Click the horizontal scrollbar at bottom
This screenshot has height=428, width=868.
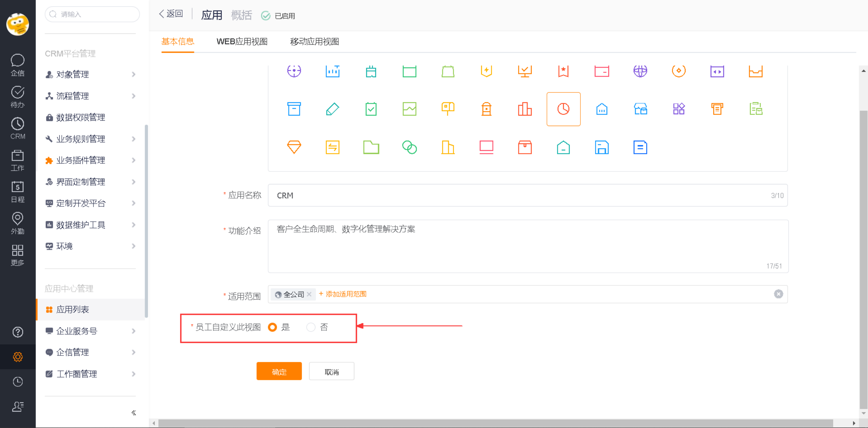(496, 423)
